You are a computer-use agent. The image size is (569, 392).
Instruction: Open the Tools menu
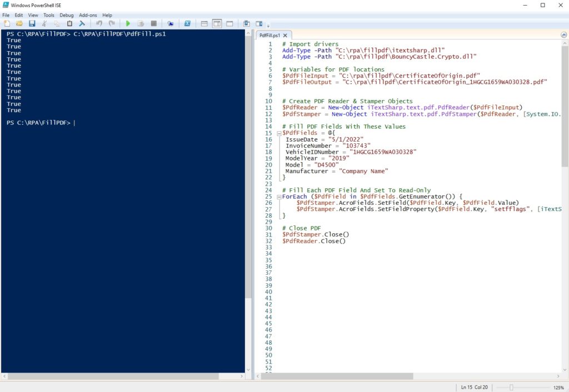49,15
